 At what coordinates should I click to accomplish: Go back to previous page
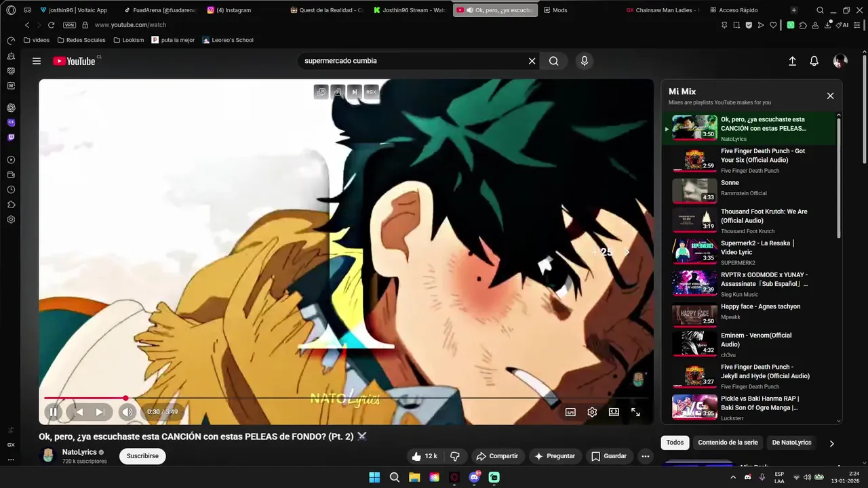click(27, 25)
